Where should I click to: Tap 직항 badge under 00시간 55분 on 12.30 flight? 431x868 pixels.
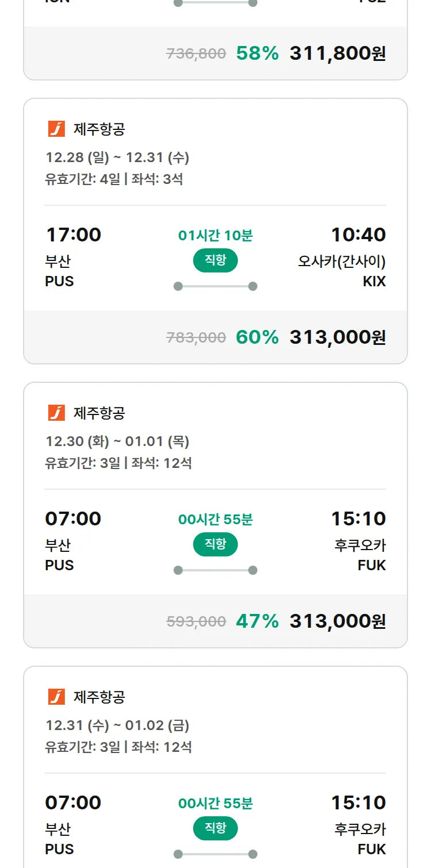pyautogui.click(x=215, y=544)
